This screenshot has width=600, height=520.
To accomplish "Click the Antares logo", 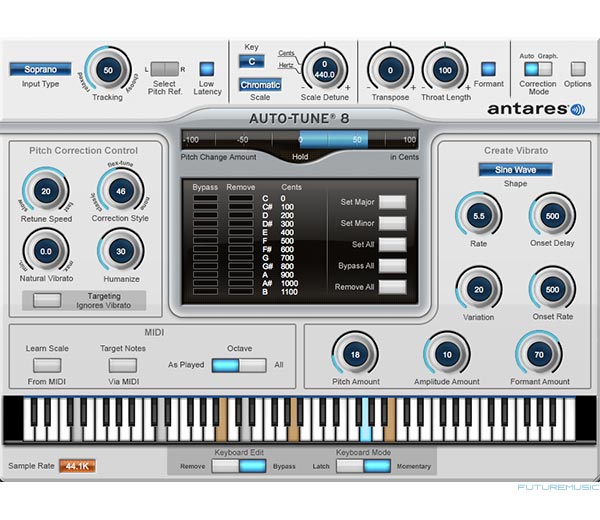I will pos(536,109).
